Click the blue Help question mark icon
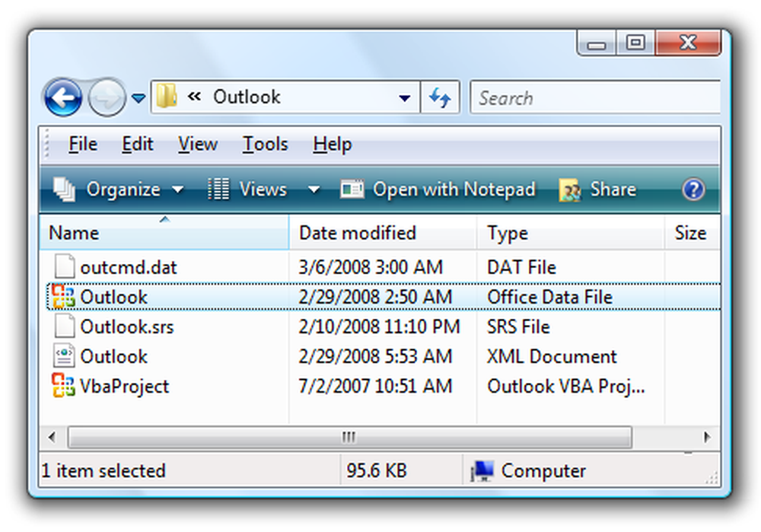The image size is (761, 532). point(693,190)
